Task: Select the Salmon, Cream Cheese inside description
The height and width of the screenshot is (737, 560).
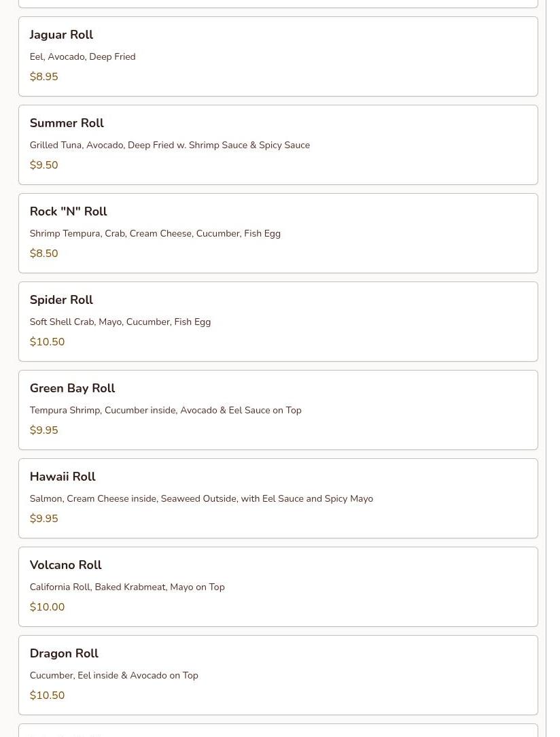Action: [x=201, y=498]
